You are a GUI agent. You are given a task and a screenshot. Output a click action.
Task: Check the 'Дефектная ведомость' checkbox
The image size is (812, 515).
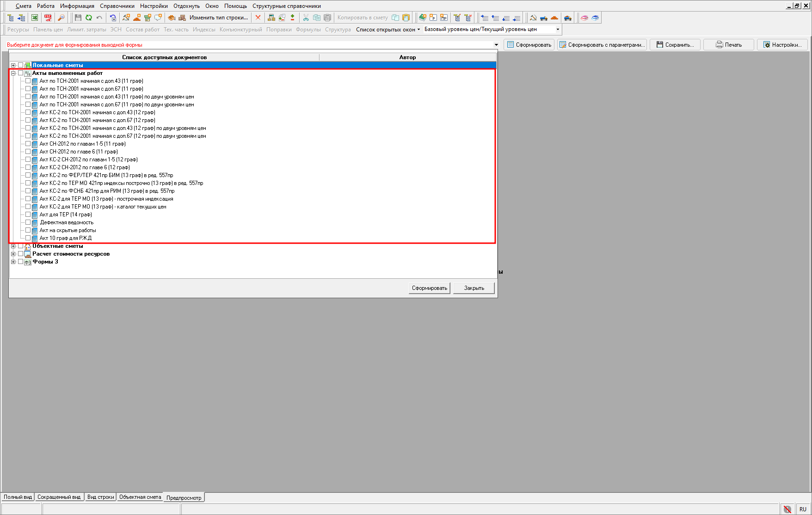pyautogui.click(x=28, y=222)
